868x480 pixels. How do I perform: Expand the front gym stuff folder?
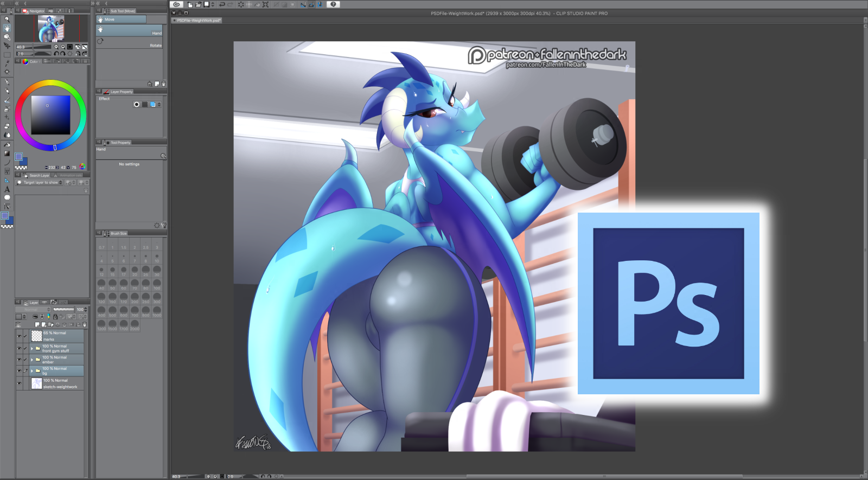click(x=32, y=348)
